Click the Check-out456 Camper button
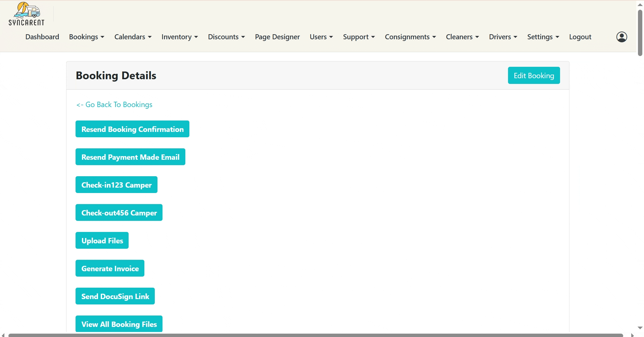The image size is (644, 337). (x=119, y=212)
